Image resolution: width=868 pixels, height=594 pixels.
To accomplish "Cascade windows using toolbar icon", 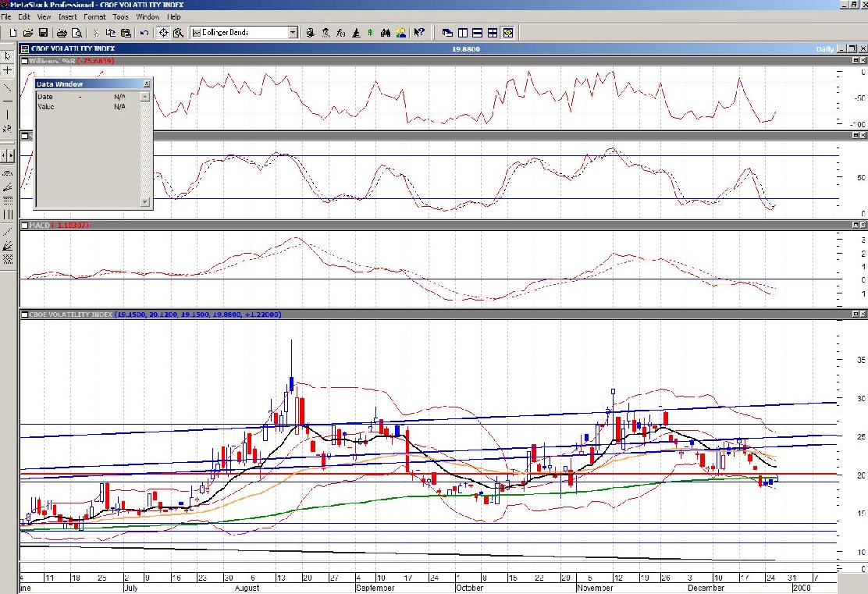I will pyautogui.click(x=447, y=33).
